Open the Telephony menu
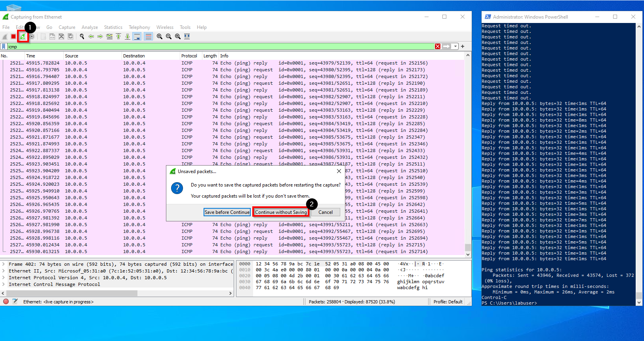The height and width of the screenshot is (341, 644). click(139, 27)
